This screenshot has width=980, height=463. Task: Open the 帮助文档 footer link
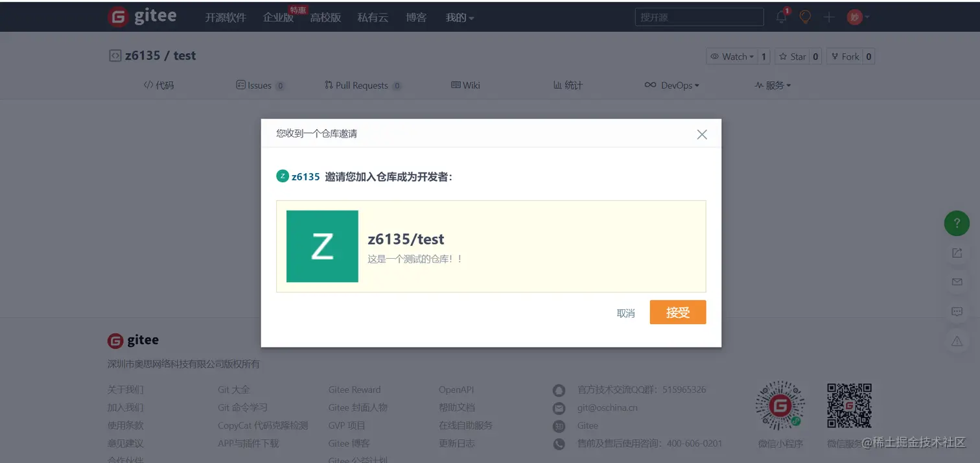click(x=457, y=408)
